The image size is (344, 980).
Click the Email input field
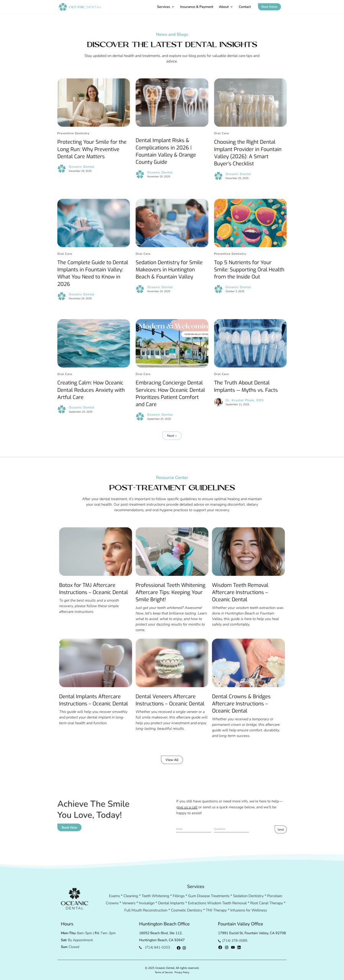click(193, 829)
